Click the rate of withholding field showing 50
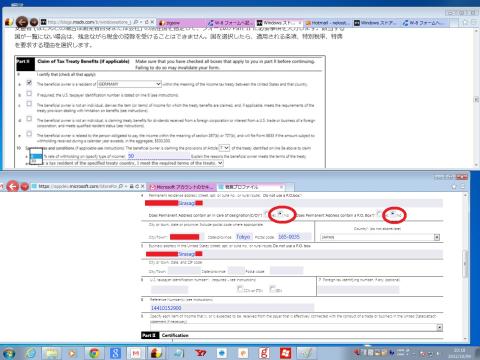480x360 pixels. click(x=159, y=156)
